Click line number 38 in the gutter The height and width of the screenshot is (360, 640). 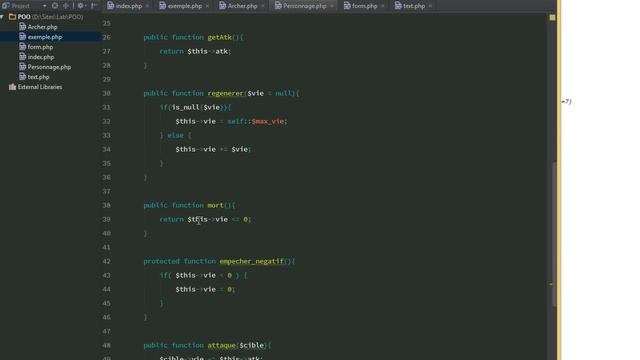pyautogui.click(x=107, y=205)
